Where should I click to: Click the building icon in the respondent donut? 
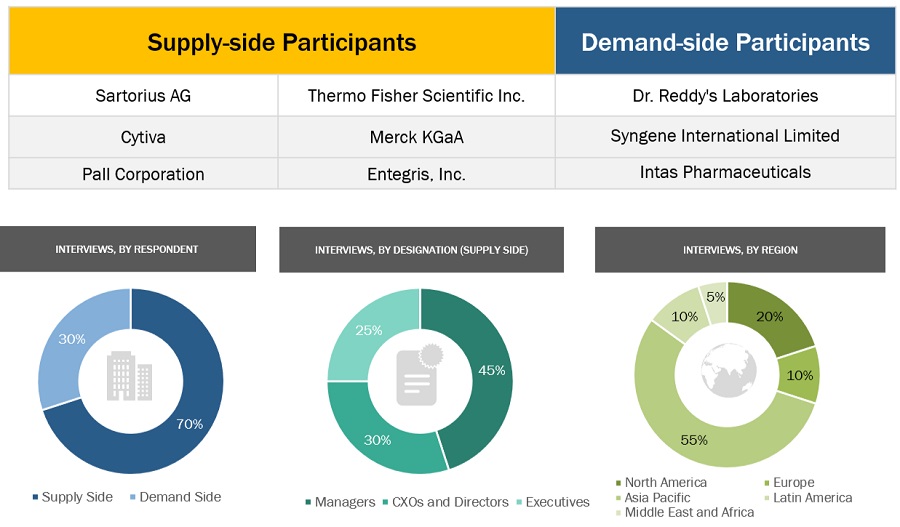pos(130,377)
